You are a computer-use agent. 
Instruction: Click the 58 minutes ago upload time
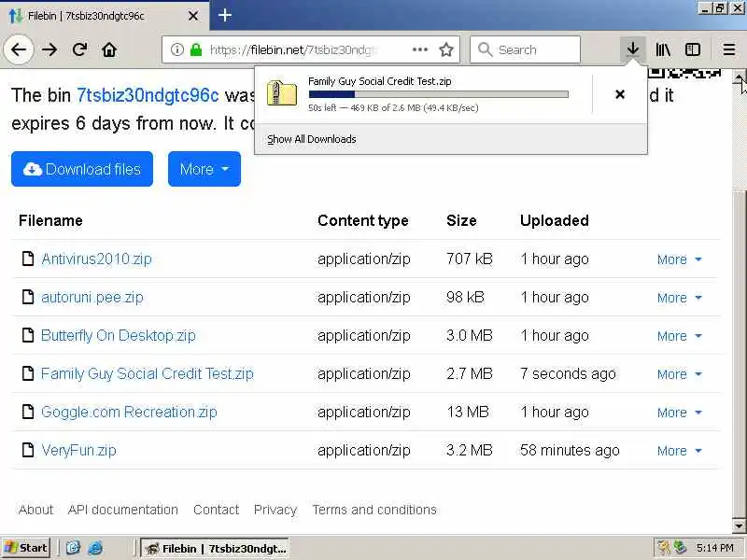coord(570,450)
